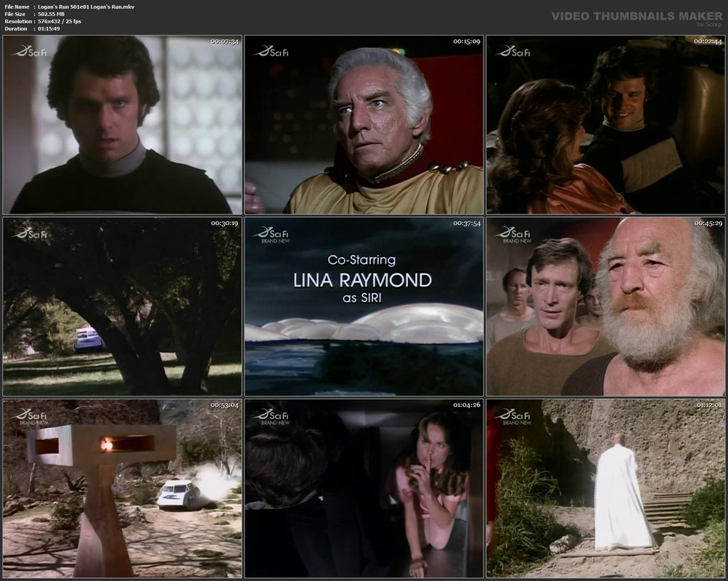728x581 pixels.
Task: Click the 00:45:29 timestamp label
Action: tap(708, 224)
